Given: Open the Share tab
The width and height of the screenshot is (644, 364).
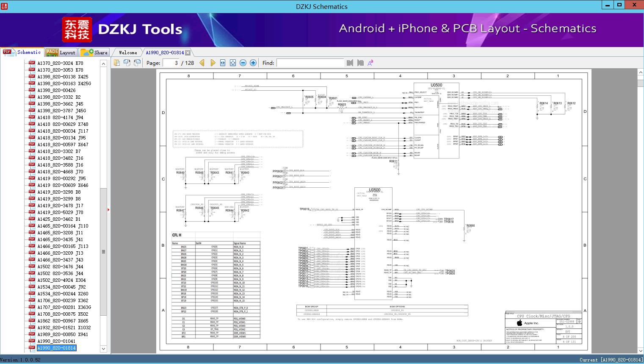Looking at the screenshot, I should [94, 53].
